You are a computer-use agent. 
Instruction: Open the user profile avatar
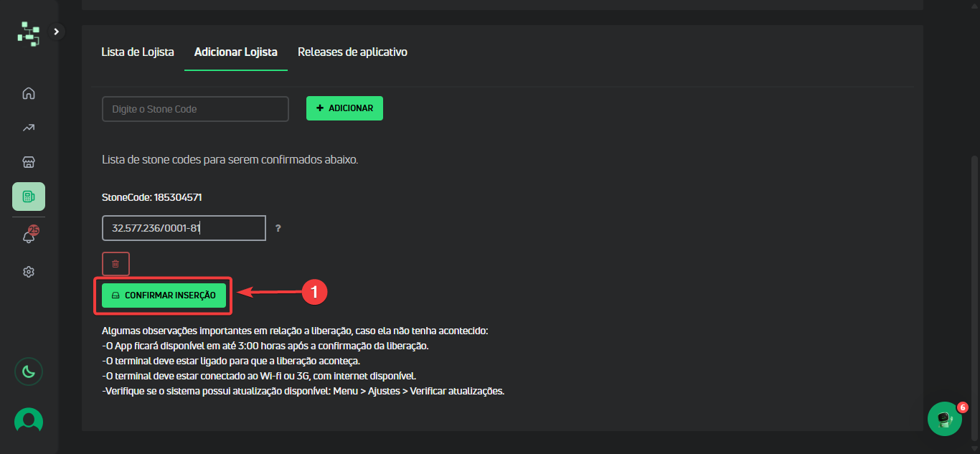[29, 420]
